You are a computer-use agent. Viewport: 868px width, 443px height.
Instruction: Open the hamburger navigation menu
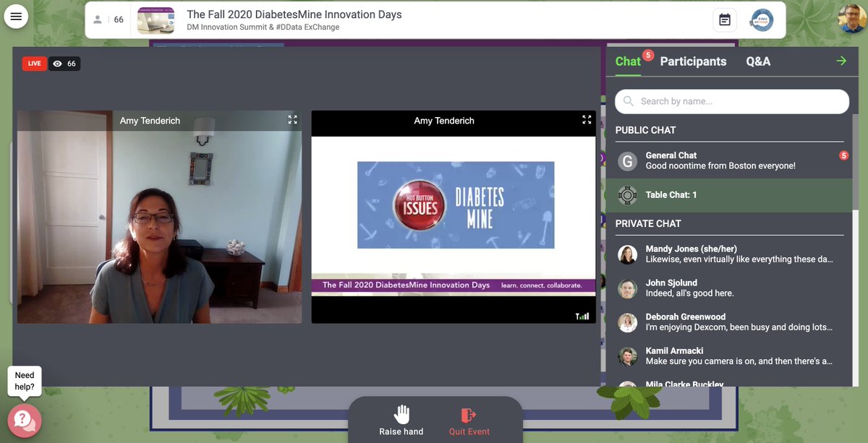16,15
